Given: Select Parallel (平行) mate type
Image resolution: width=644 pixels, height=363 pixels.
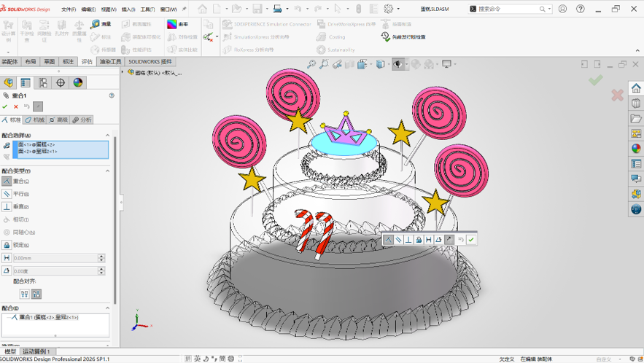Looking at the screenshot, I should [7, 194].
